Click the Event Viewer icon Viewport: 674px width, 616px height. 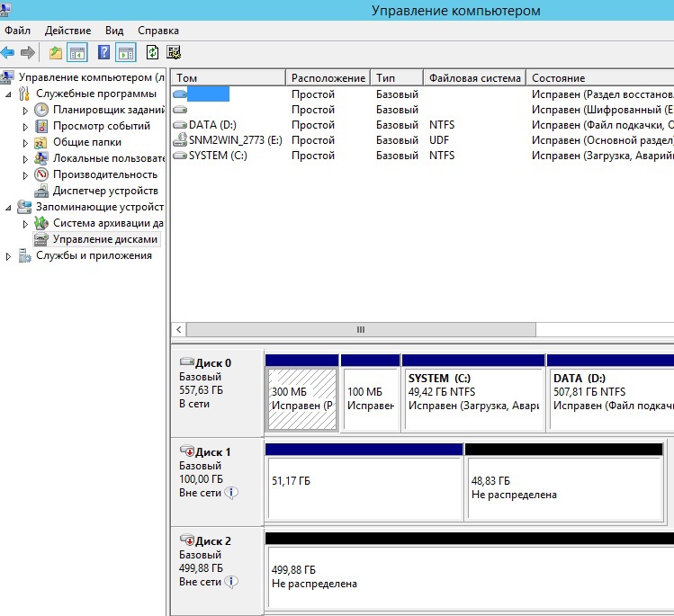point(41,126)
